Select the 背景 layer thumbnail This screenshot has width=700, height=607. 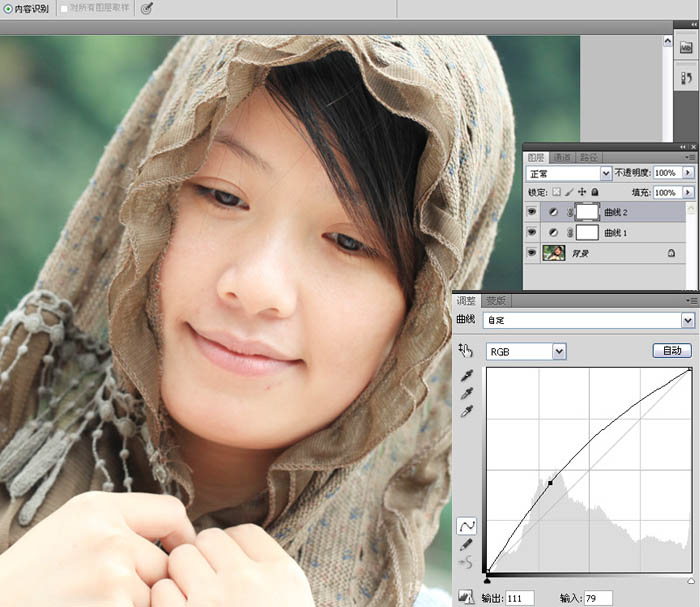(x=554, y=253)
